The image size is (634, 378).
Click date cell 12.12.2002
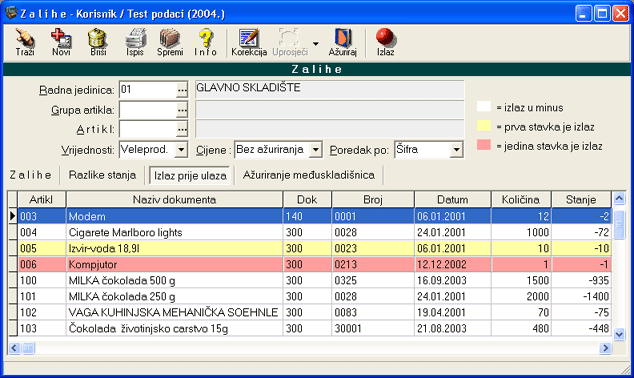pos(453,264)
